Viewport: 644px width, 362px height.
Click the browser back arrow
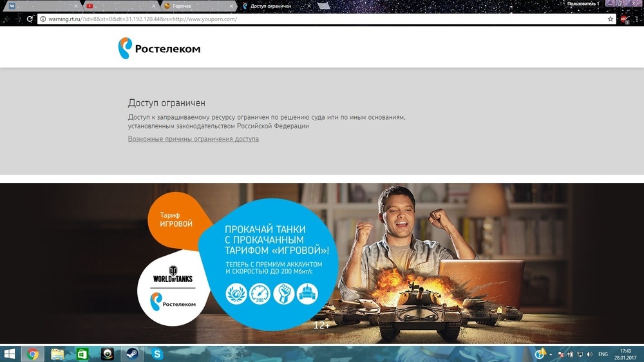[7, 19]
